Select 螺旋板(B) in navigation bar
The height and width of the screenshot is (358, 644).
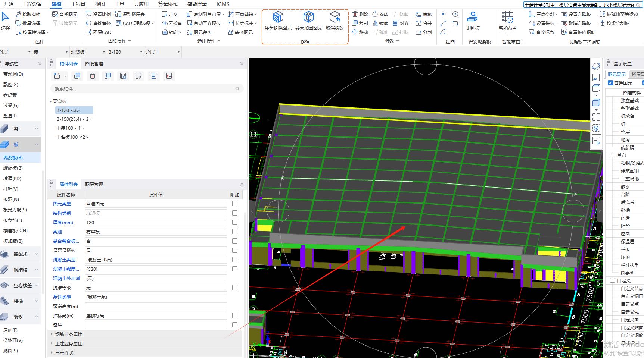pos(13,168)
